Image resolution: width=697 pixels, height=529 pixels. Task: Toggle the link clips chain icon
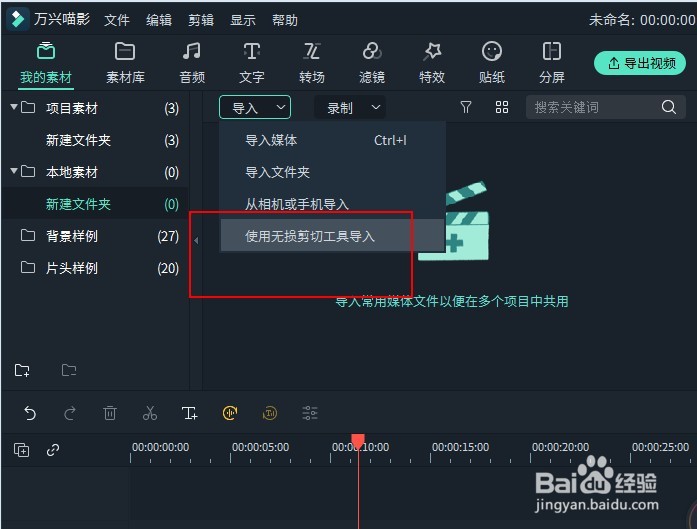point(53,450)
